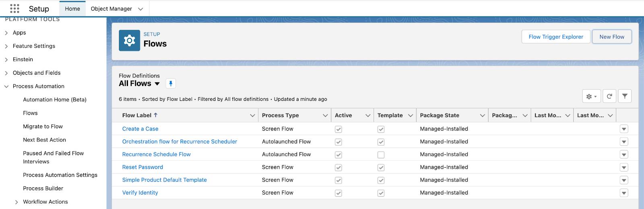Image resolution: width=644 pixels, height=209 pixels.
Task: Open row actions for Verify Identity
Action: (x=624, y=193)
